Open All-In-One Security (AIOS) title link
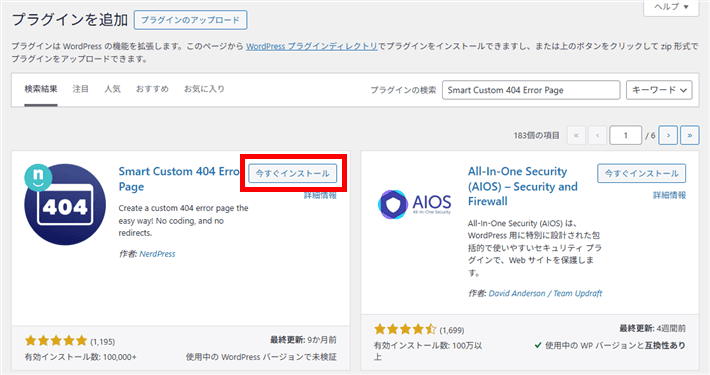The width and height of the screenshot is (710, 375). coord(523,186)
